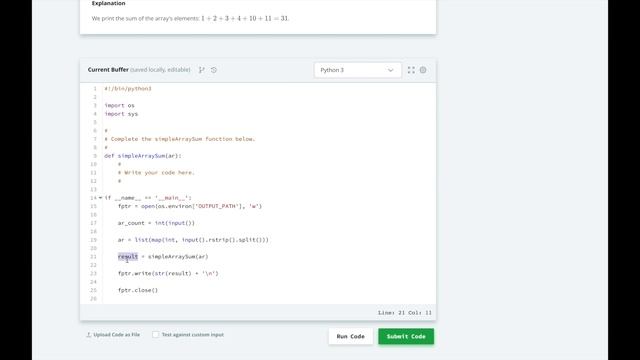Click the fork/branch icon beside Current Buffer
This screenshot has height=360, width=640.
pyautogui.click(x=202, y=70)
